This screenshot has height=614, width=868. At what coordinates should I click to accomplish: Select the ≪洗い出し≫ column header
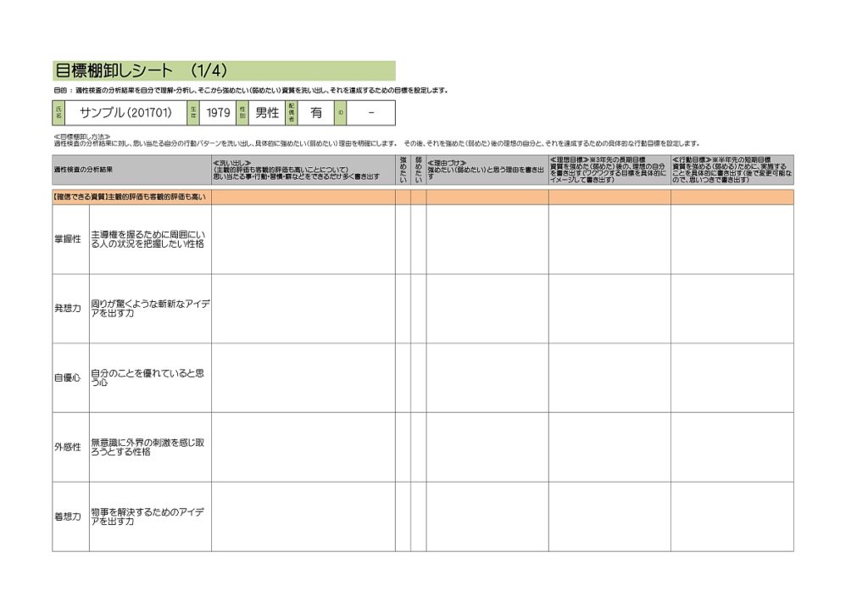click(x=303, y=170)
